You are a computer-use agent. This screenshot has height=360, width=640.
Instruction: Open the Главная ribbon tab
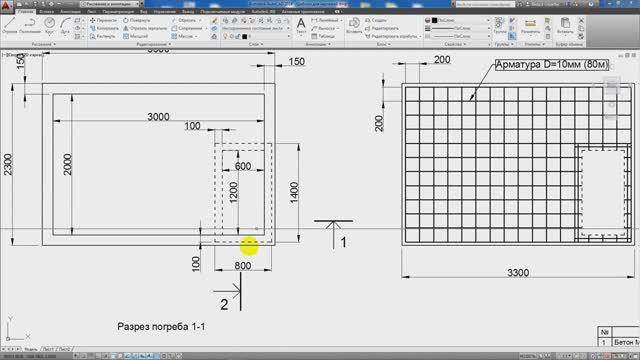[x=25, y=12]
